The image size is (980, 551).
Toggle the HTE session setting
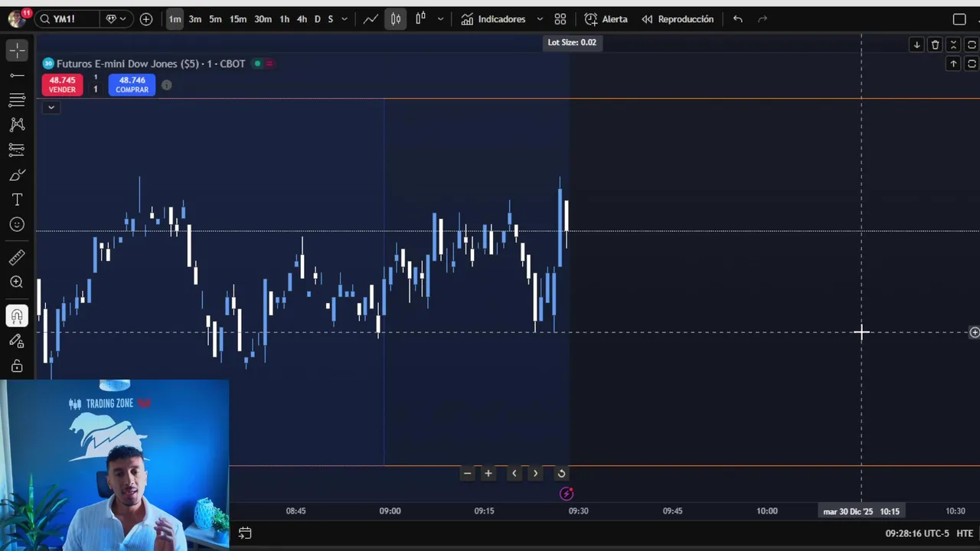click(965, 533)
